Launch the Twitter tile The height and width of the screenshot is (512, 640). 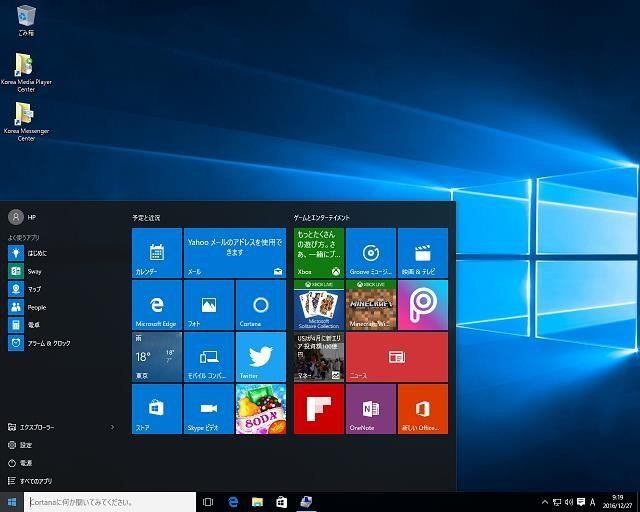pyautogui.click(x=260, y=357)
